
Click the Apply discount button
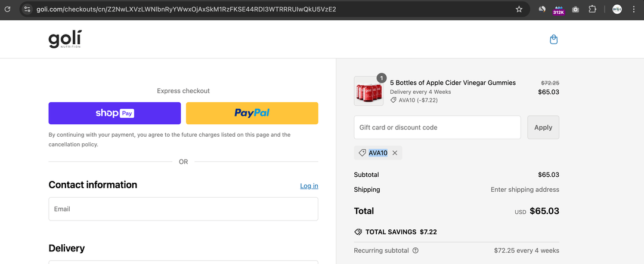coord(543,127)
